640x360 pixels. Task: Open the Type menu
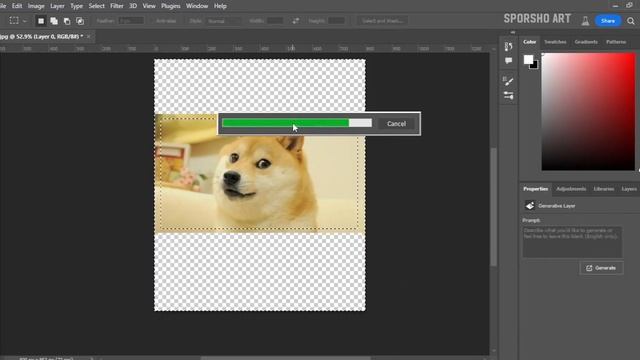tap(76, 6)
